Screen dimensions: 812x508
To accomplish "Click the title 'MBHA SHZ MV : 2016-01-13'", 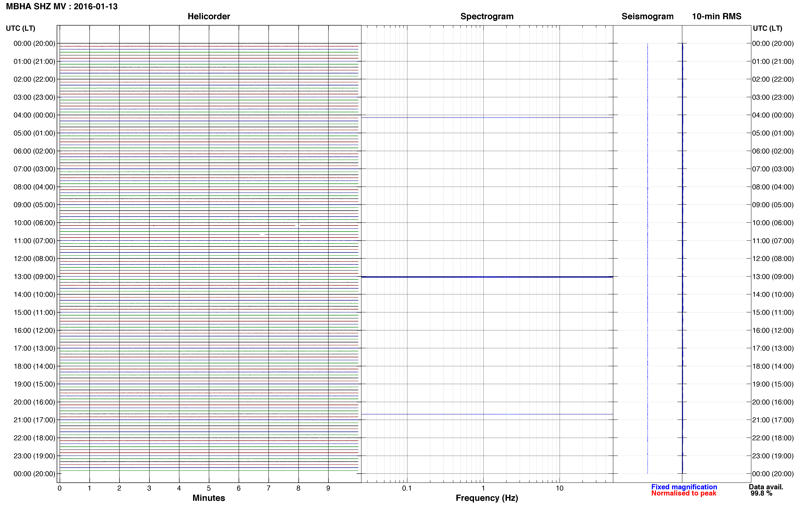I will tap(62, 6).
